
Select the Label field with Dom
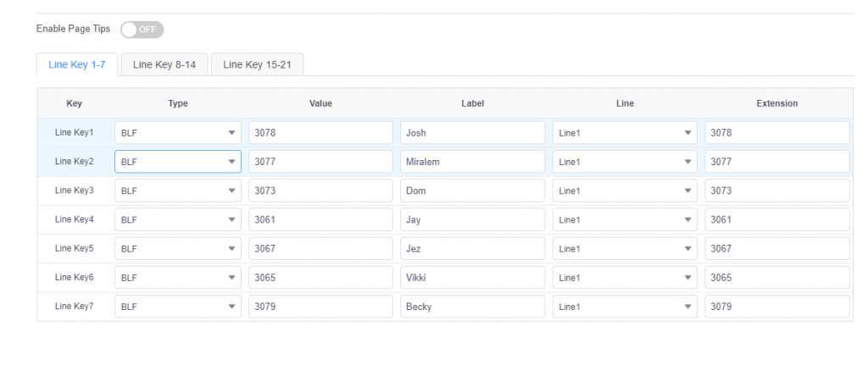473,191
